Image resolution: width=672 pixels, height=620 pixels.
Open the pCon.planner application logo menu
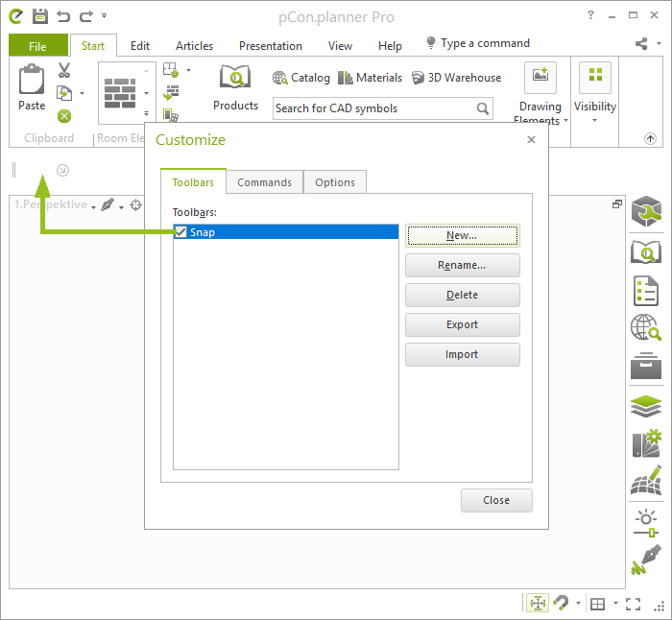pos(16,16)
